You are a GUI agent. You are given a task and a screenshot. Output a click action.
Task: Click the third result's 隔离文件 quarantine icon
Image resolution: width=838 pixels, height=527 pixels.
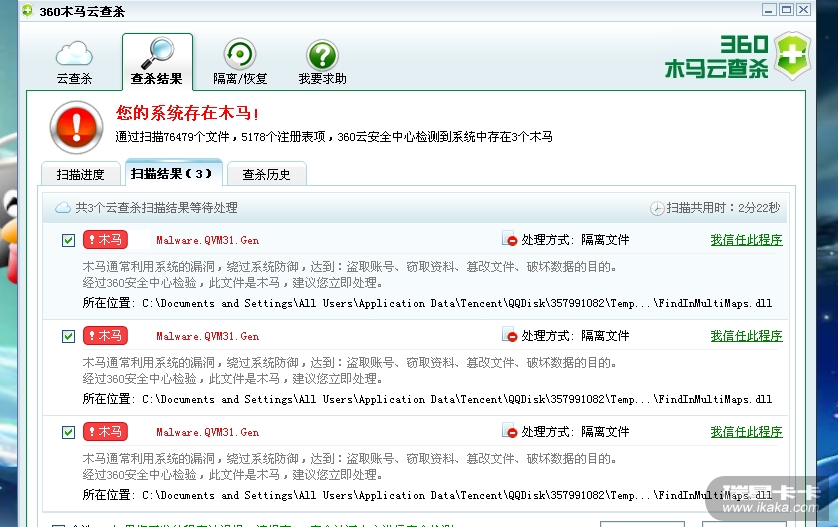pos(510,431)
